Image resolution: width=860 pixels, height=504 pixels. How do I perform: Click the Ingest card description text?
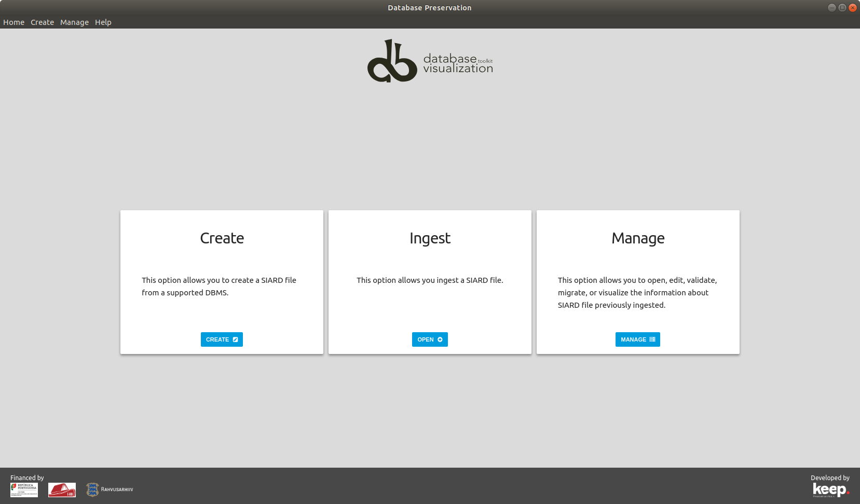(x=430, y=280)
